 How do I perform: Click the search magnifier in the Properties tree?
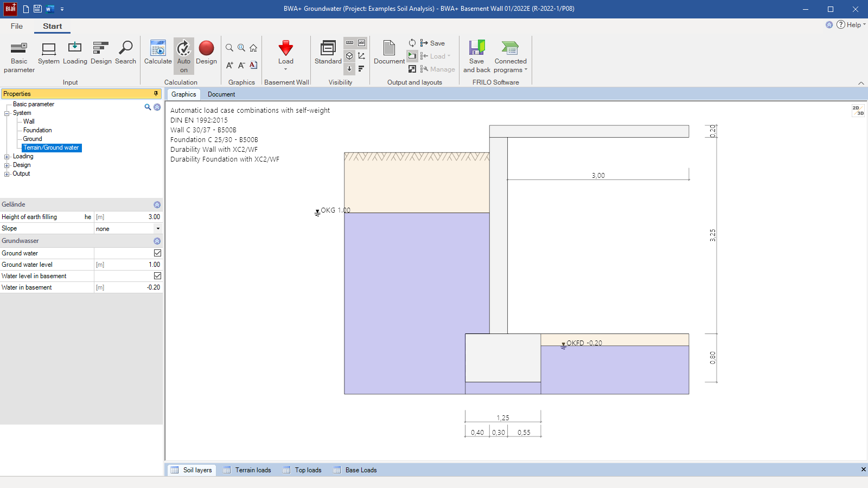click(x=148, y=107)
